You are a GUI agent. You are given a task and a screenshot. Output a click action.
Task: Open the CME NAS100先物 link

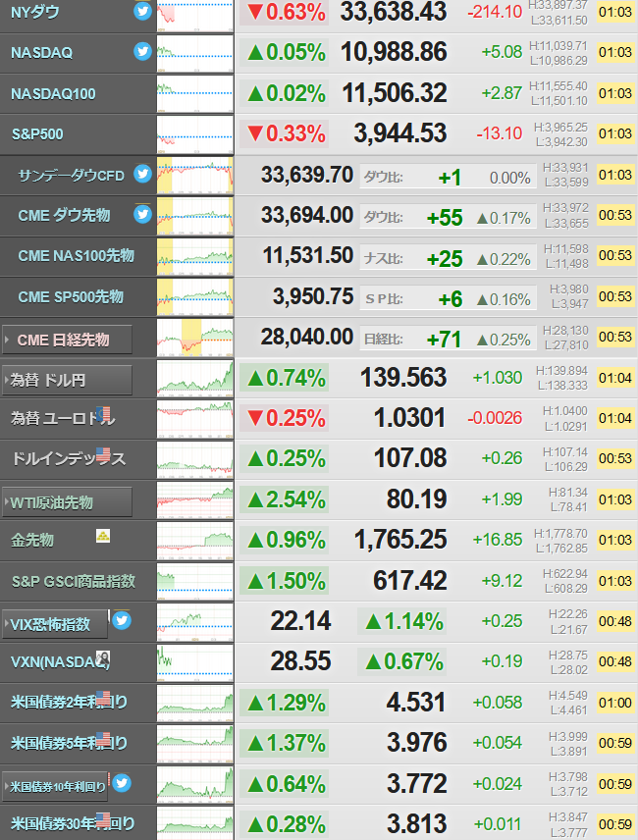pos(76,255)
